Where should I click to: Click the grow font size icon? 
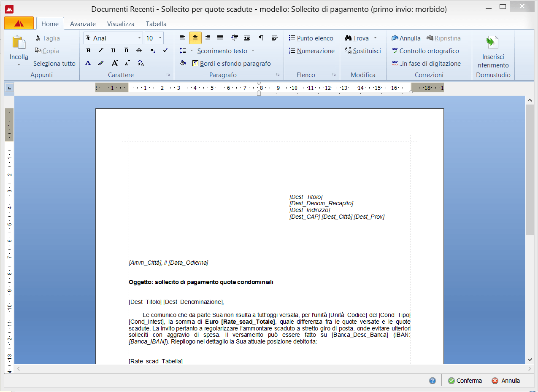[x=114, y=63]
